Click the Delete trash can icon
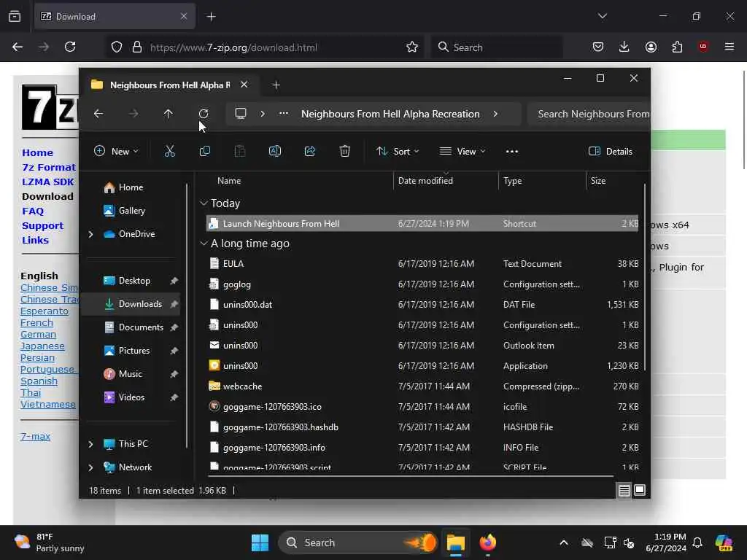The height and width of the screenshot is (560, 747). coord(344,152)
